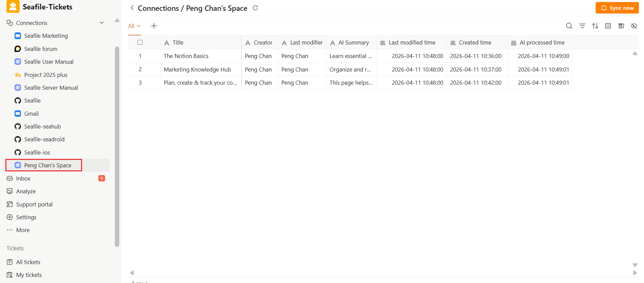Open the Seafile GitHub connection
Image resolution: width=644 pixels, height=283 pixels.
(32, 101)
